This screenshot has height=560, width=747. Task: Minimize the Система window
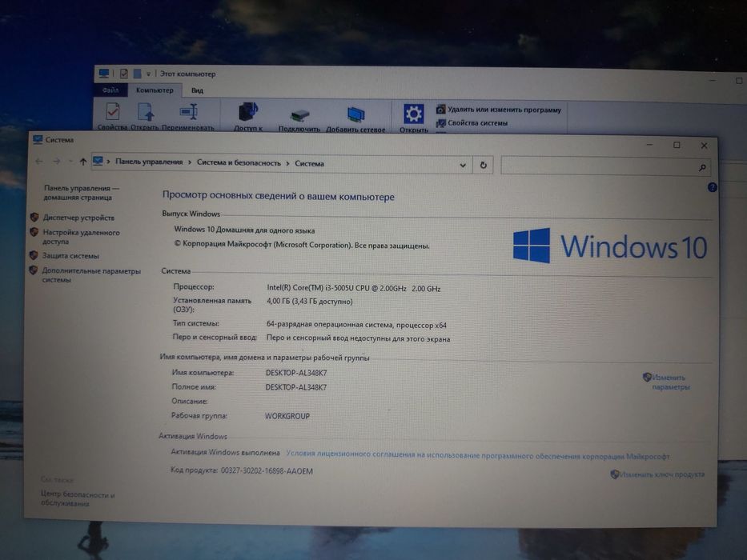click(650, 144)
